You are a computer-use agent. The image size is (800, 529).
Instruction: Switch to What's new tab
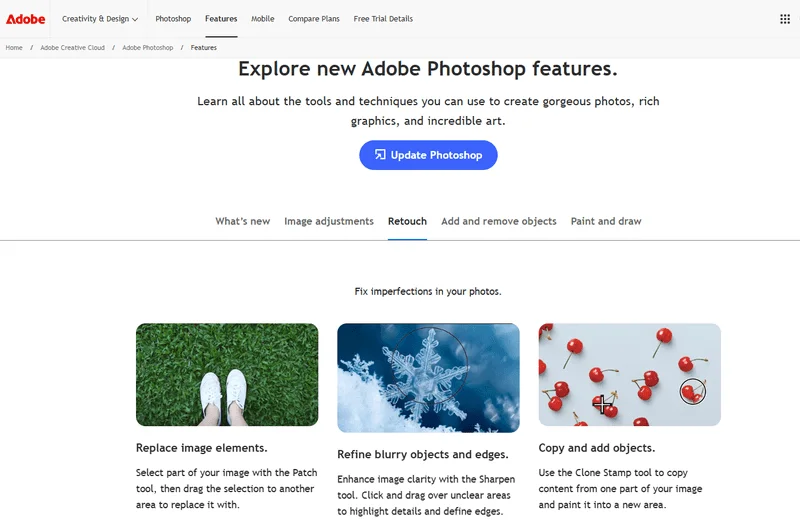[243, 221]
